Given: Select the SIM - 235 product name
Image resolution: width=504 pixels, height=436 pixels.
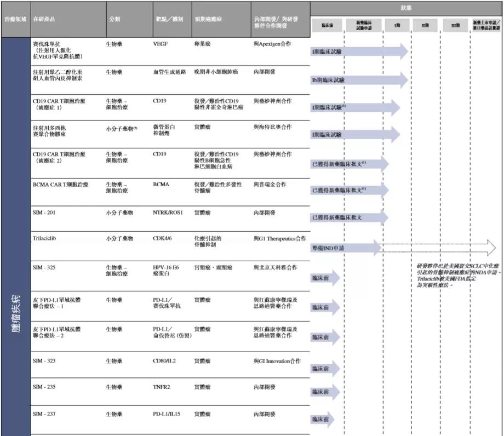Looking at the screenshot, I should coord(44,387).
